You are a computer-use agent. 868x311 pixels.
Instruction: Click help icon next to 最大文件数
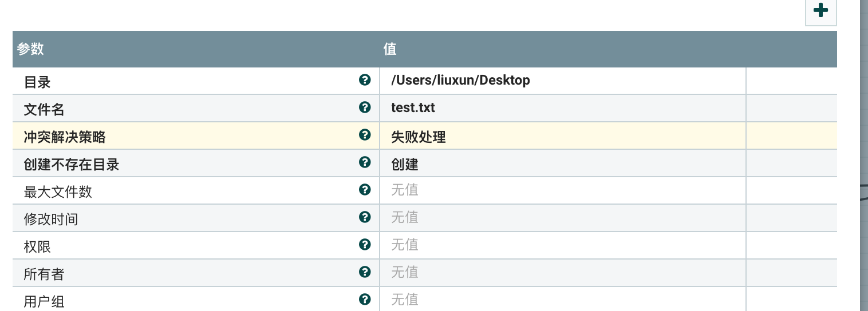[365, 190]
